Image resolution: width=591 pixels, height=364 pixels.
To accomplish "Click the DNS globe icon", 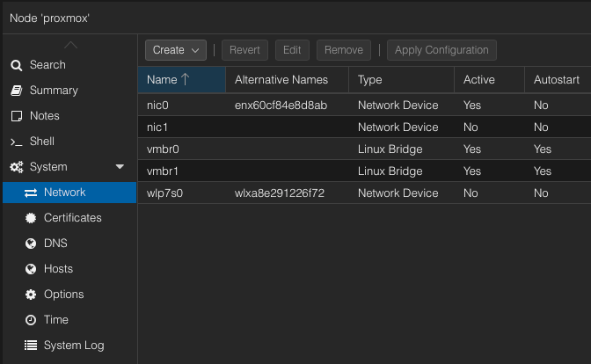I will coord(31,244).
